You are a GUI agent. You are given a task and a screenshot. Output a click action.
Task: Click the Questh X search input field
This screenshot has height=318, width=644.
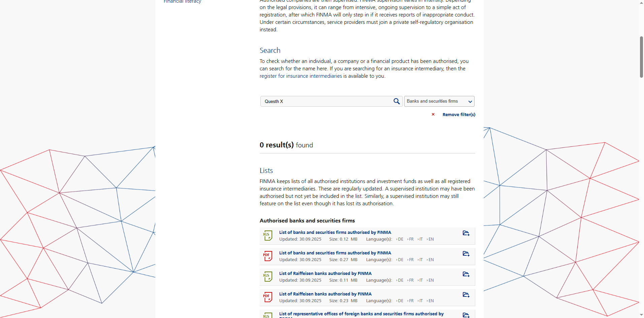pos(327,101)
